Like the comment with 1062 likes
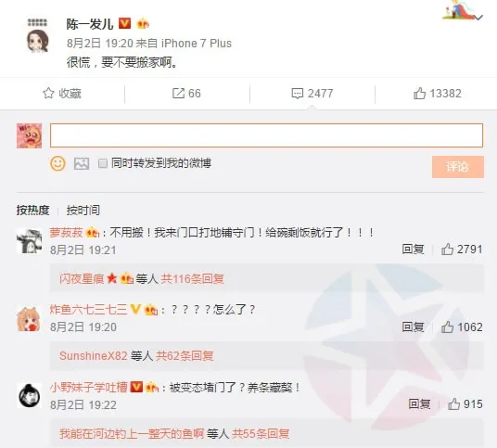 [447, 326]
